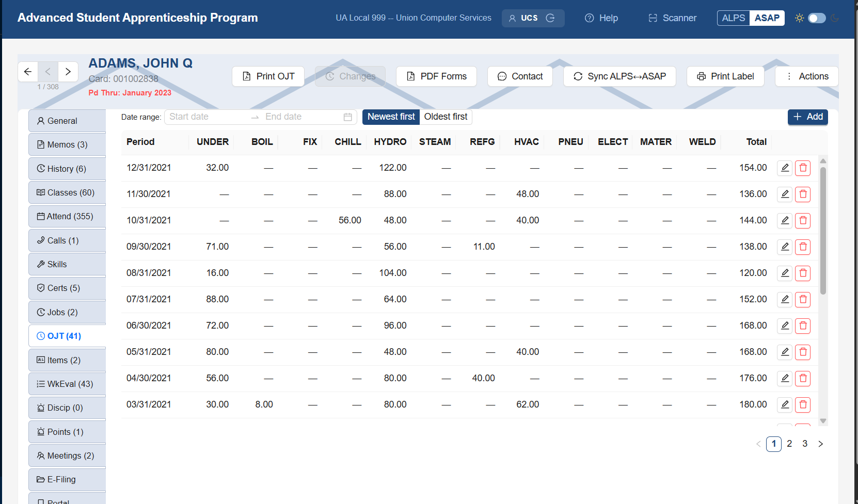Go to next student record chevron
The width and height of the screenshot is (858, 504).
tap(68, 72)
